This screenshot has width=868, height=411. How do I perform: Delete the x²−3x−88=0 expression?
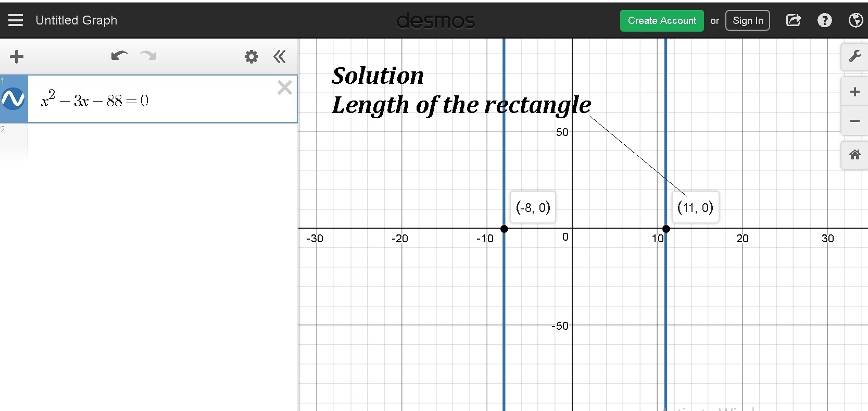[284, 87]
